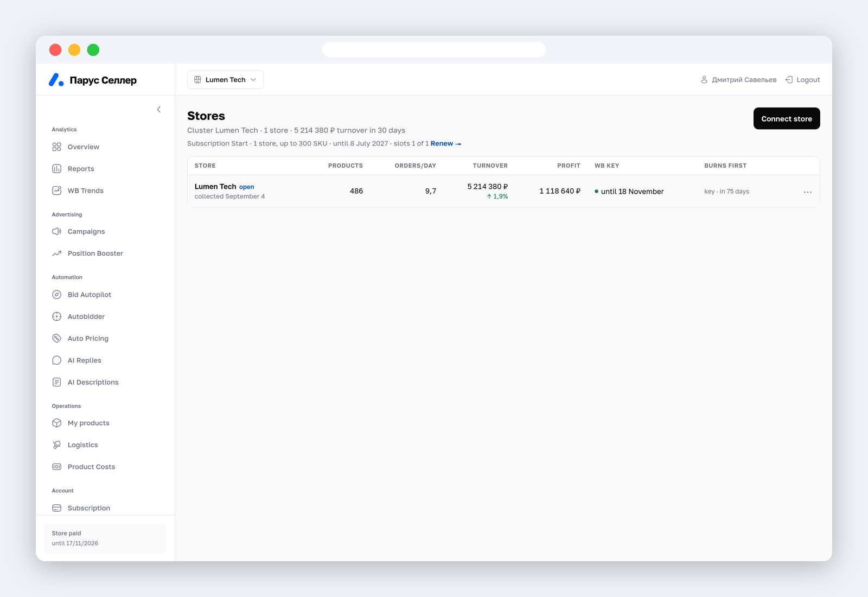Click the BURNS FIRST column header
This screenshot has height=597, width=868.
point(725,166)
